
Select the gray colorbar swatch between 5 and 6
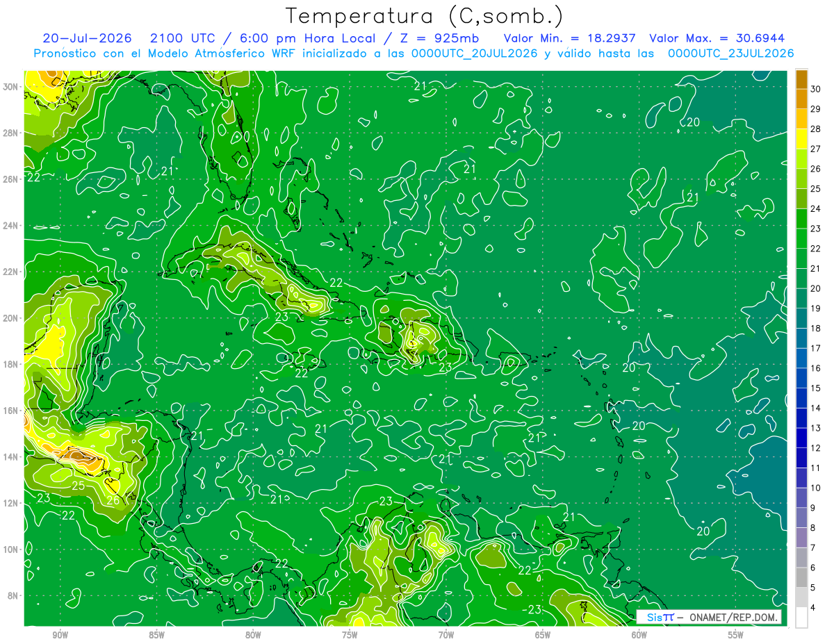click(801, 578)
